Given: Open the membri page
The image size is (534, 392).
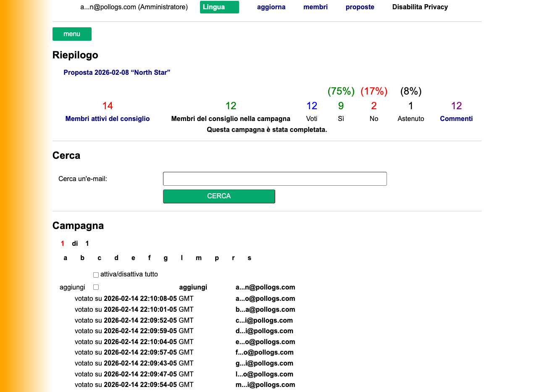Looking at the screenshot, I should tap(315, 7).
